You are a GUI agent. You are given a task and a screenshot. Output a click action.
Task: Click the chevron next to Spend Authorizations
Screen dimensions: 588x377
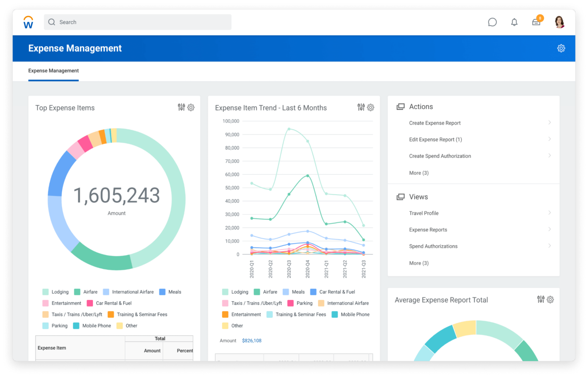550,246
